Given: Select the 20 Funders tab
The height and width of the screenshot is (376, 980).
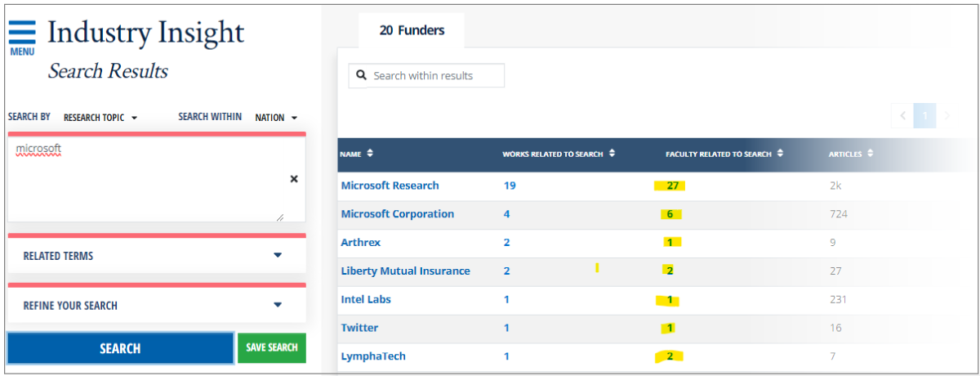Looking at the screenshot, I should [412, 31].
